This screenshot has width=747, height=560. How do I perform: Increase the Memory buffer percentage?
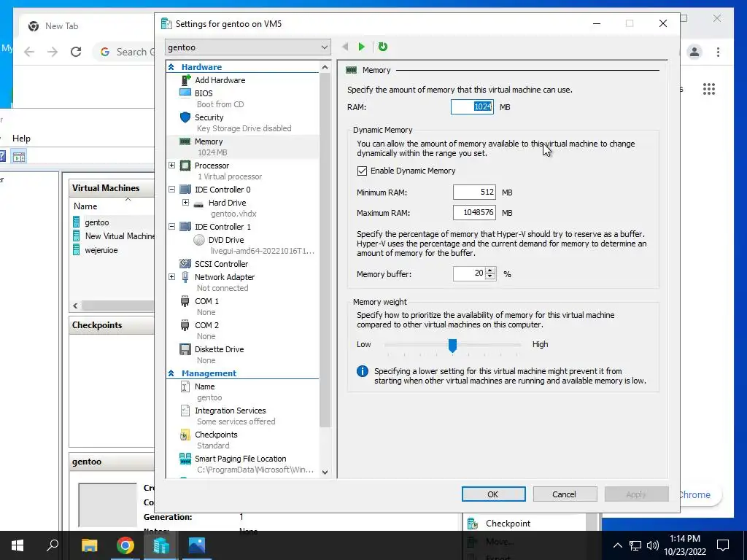pyautogui.click(x=490, y=271)
